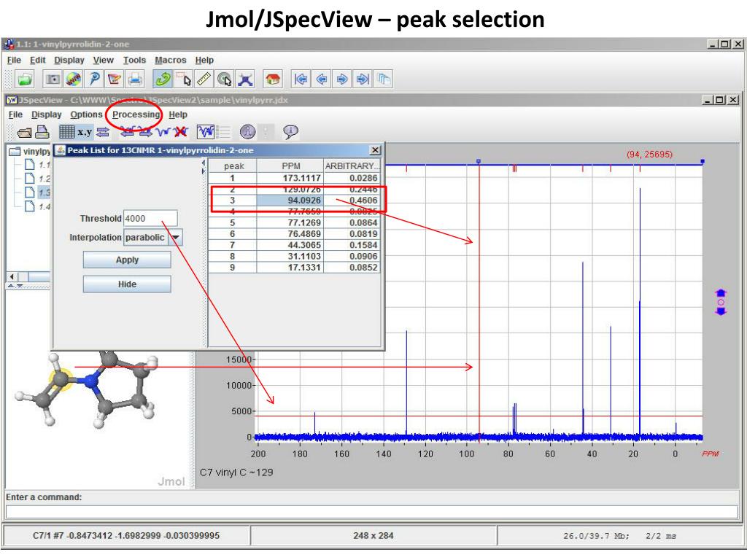Click the Apply button in Peak List dialog
The width and height of the screenshot is (747, 560).
click(127, 260)
